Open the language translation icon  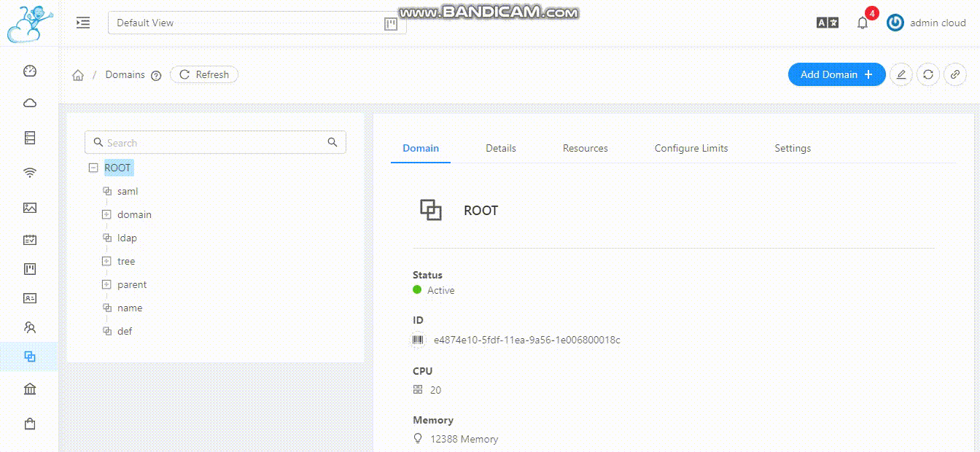click(828, 23)
